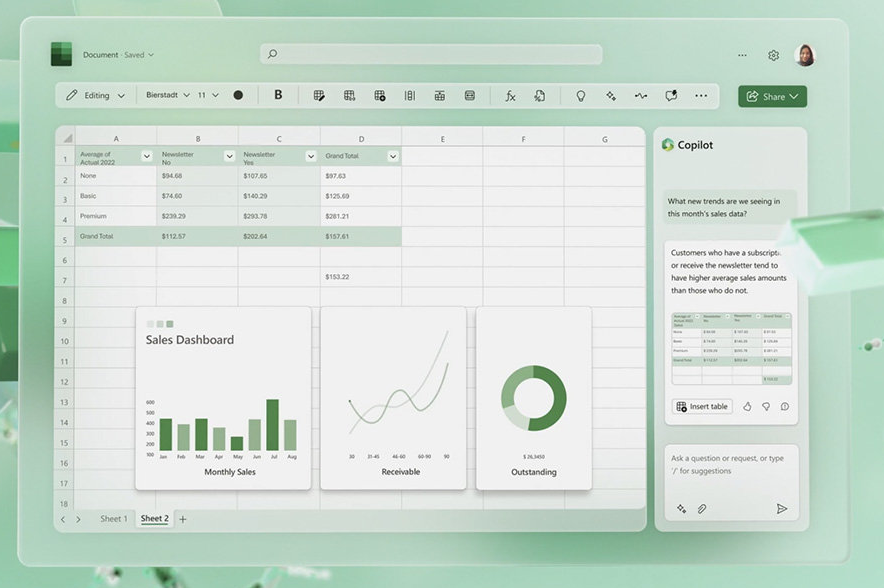Give thumbs down to Copilot response
The image size is (884, 588).
tap(766, 406)
